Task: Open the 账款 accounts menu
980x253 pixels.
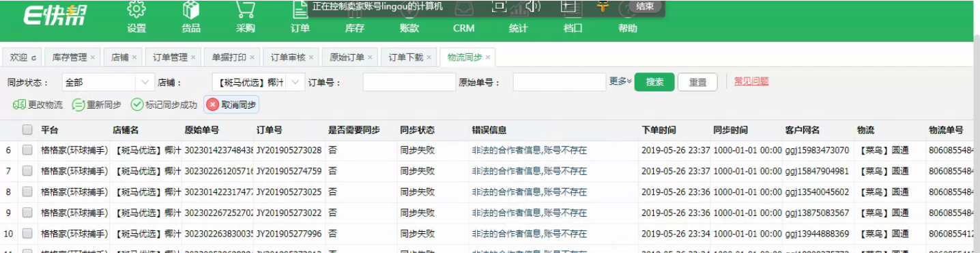Action: coord(409,28)
